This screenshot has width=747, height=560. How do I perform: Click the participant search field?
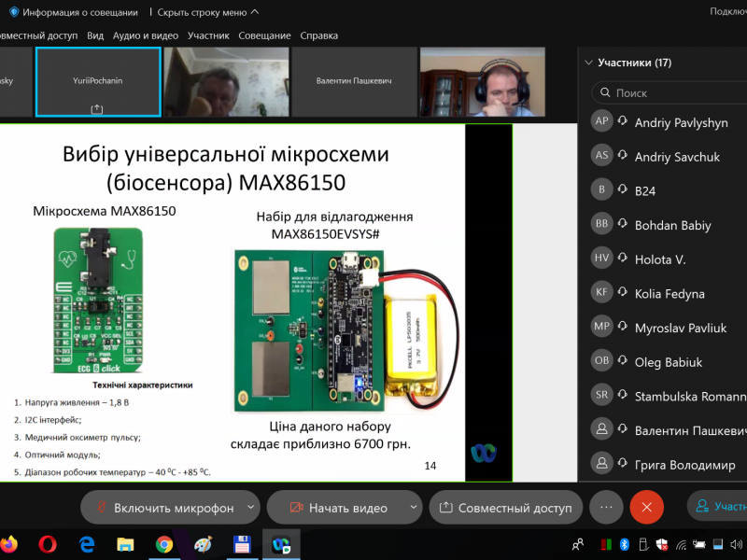click(672, 93)
